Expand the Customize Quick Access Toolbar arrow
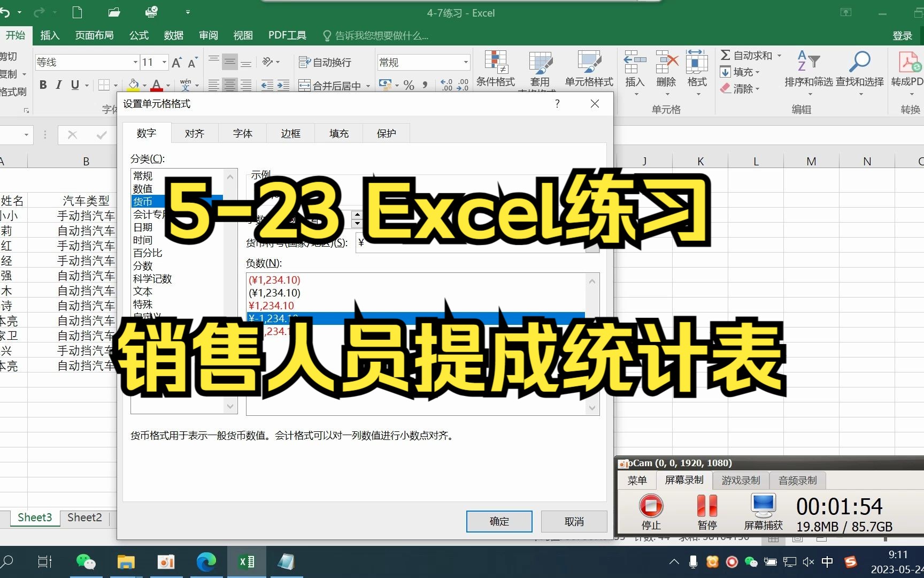 click(188, 12)
